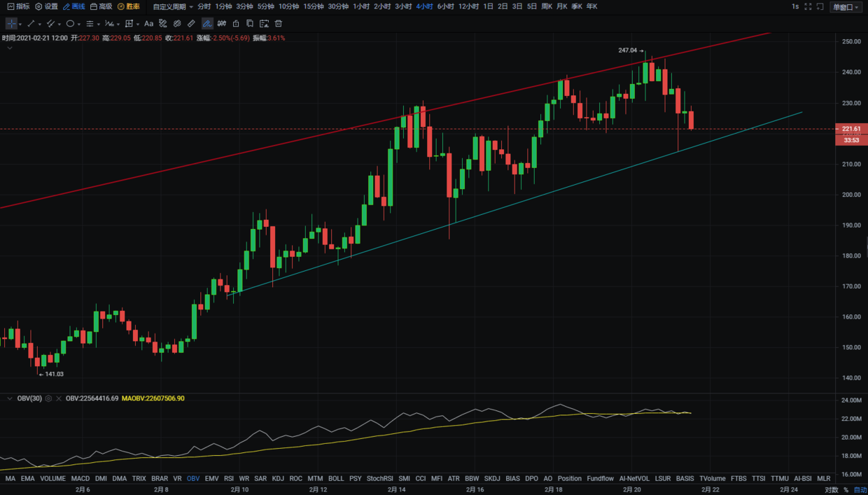
Task: Click the 1s refresh interval
Action: [x=795, y=6]
